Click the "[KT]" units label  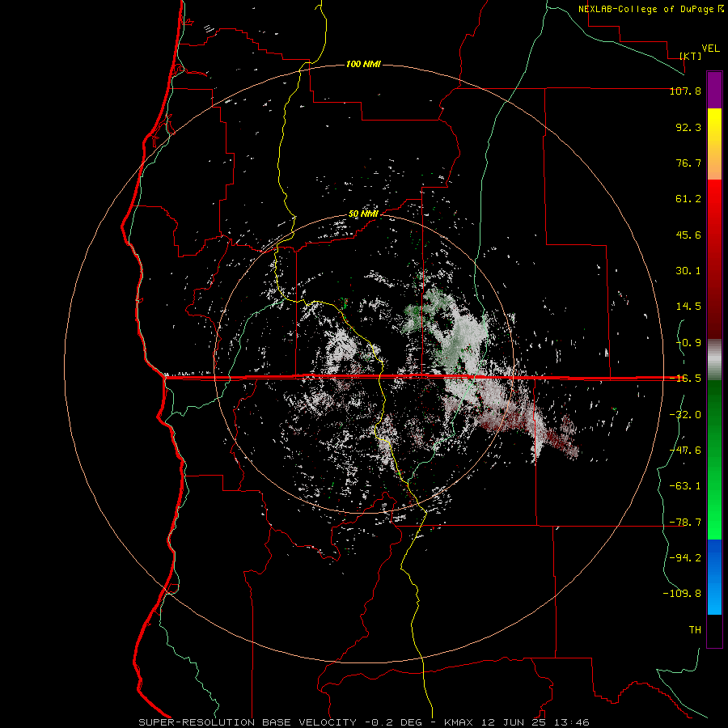click(691, 56)
